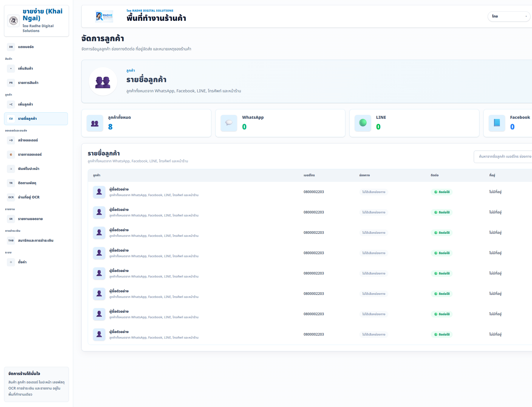532x407 pixels.
Task: Click the +C เพิ่มลูกค้า icon
Action: pos(11,105)
